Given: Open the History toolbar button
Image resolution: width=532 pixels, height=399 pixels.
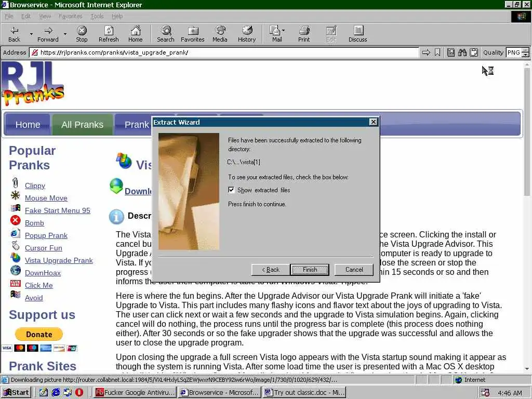Looking at the screenshot, I should tap(247, 34).
